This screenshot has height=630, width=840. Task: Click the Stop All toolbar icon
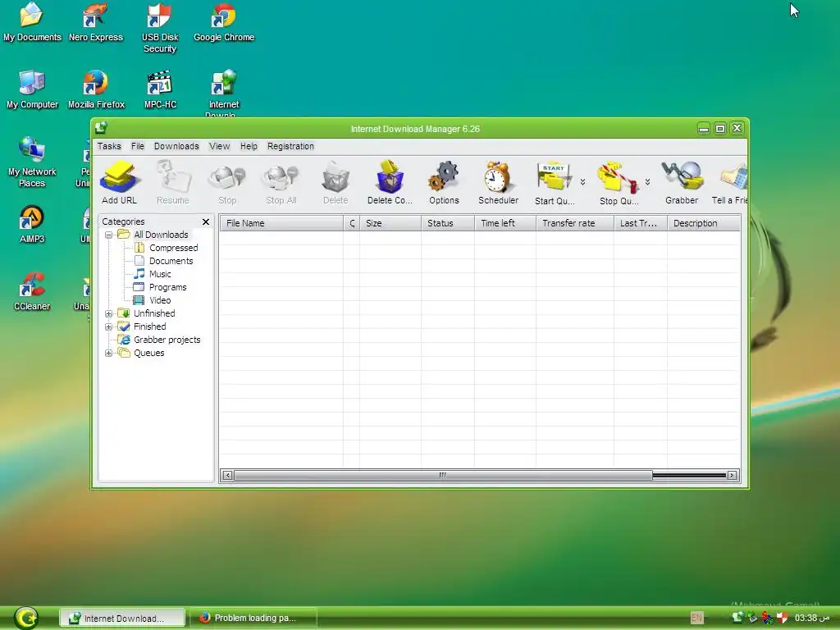[281, 182]
